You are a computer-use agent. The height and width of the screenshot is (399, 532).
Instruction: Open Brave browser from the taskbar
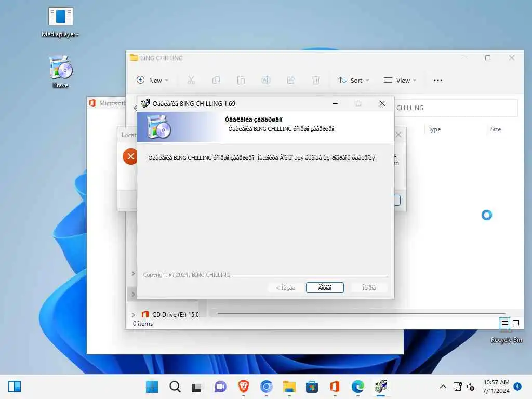pos(244,387)
